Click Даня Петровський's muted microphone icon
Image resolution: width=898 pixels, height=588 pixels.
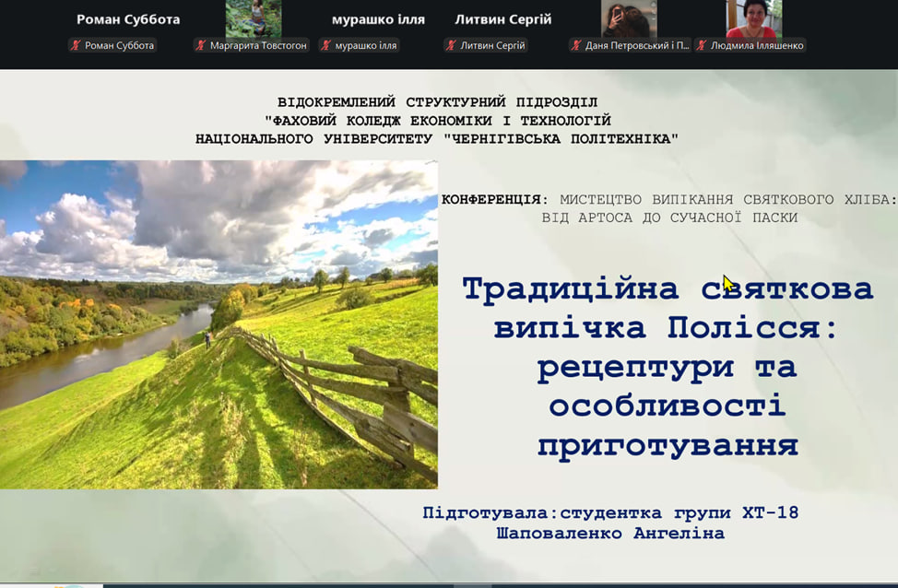coord(576,45)
